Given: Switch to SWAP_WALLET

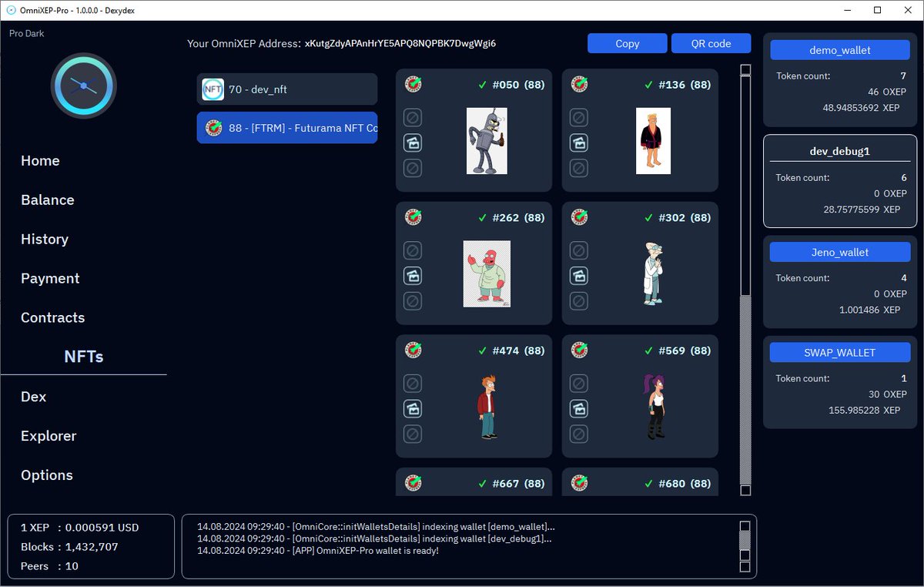Looking at the screenshot, I should tap(840, 352).
